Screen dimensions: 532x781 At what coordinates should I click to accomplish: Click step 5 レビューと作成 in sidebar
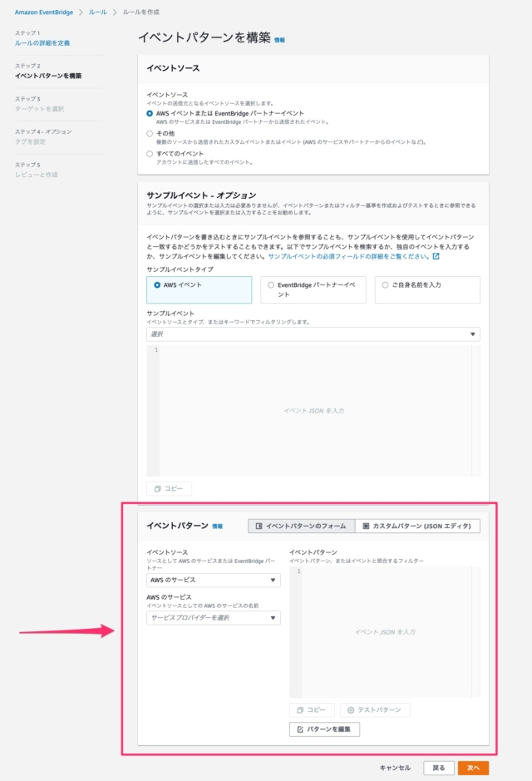(37, 175)
